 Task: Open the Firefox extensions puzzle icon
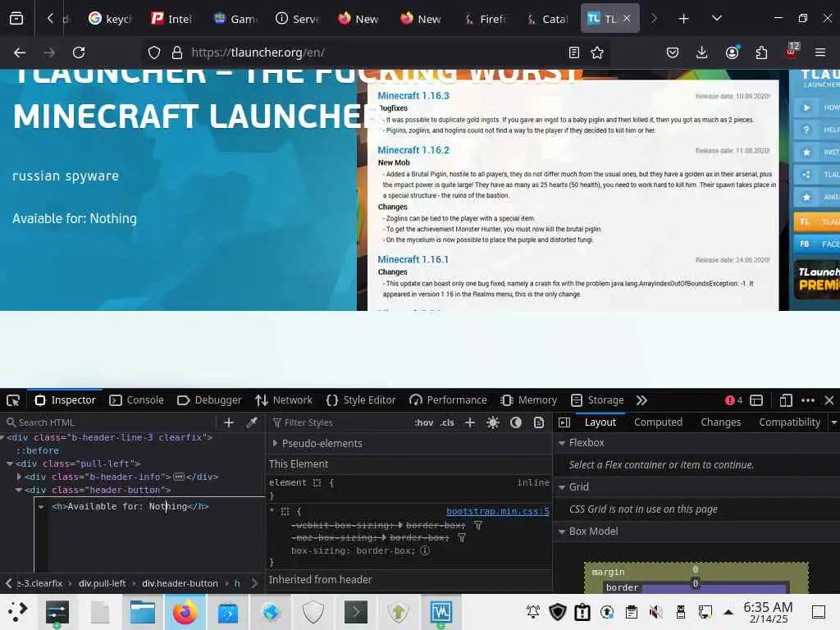tap(761, 52)
